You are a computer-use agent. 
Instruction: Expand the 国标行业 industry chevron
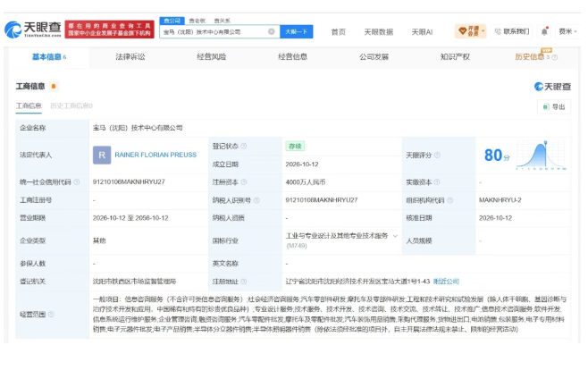click(x=395, y=236)
